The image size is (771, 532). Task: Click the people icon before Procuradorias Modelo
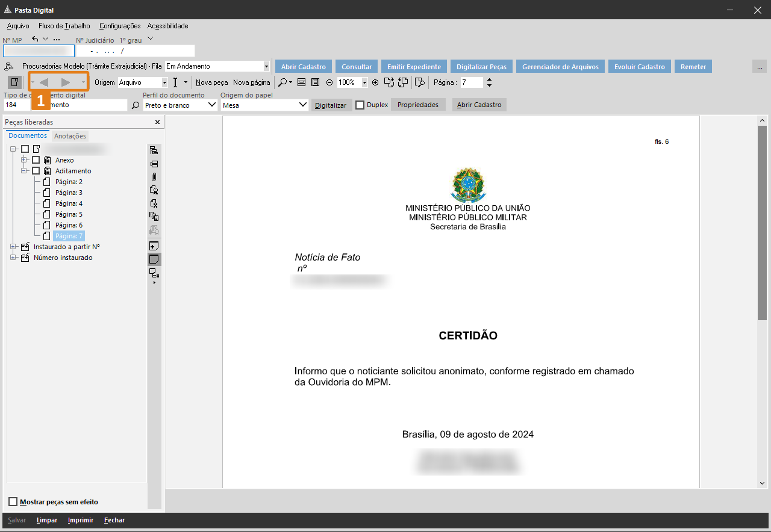9,66
